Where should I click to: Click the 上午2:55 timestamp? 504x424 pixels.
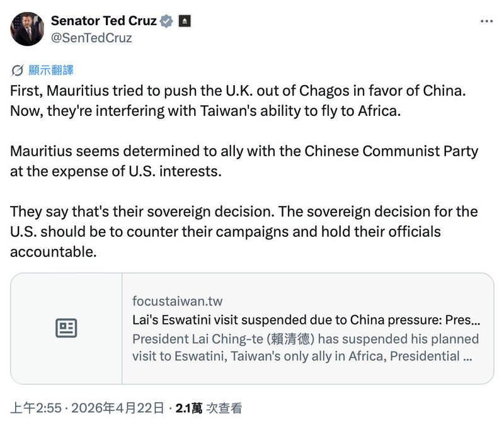(x=35, y=408)
